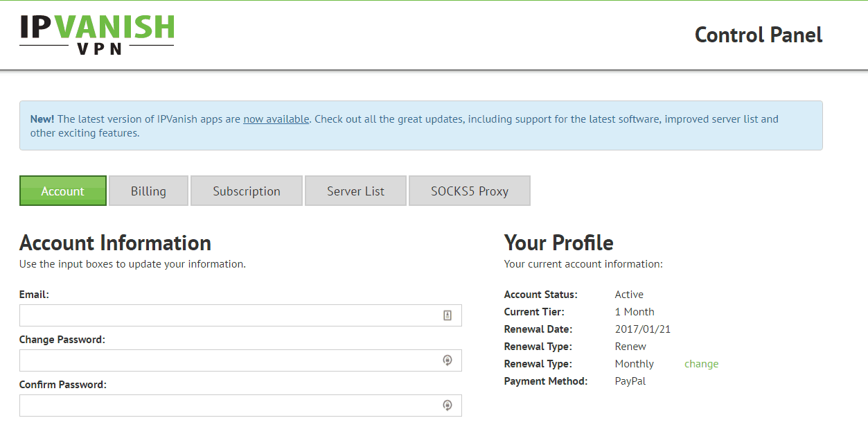Click the 'Your Profile' heading

coord(559,243)
